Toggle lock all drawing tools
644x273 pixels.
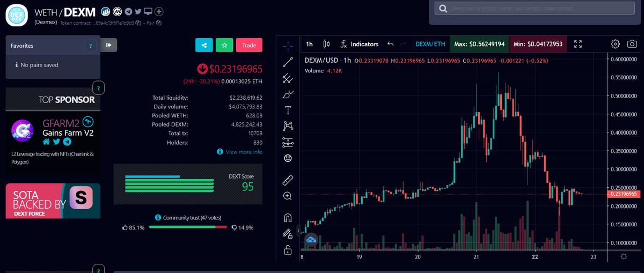[288, 249]
